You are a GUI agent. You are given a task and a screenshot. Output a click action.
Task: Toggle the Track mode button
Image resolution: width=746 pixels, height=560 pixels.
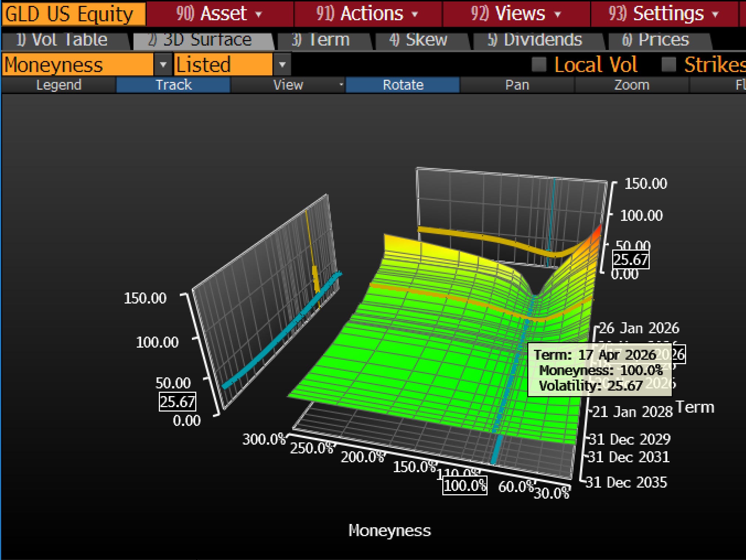pyautogui.click(x=174, y=85)
